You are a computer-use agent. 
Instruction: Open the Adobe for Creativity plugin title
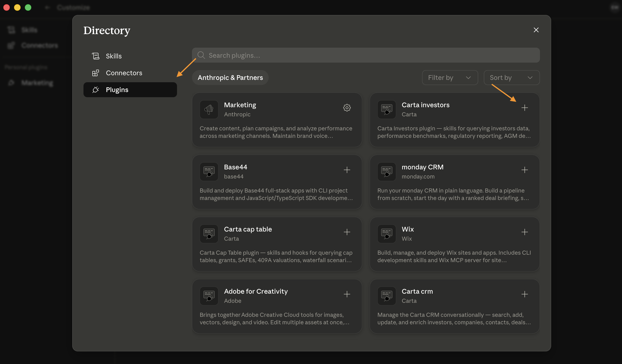point(256,292)
